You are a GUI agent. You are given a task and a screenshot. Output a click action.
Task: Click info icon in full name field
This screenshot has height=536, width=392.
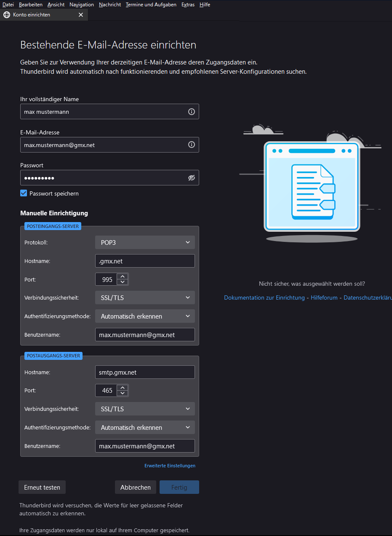click(x=191, y=112)
